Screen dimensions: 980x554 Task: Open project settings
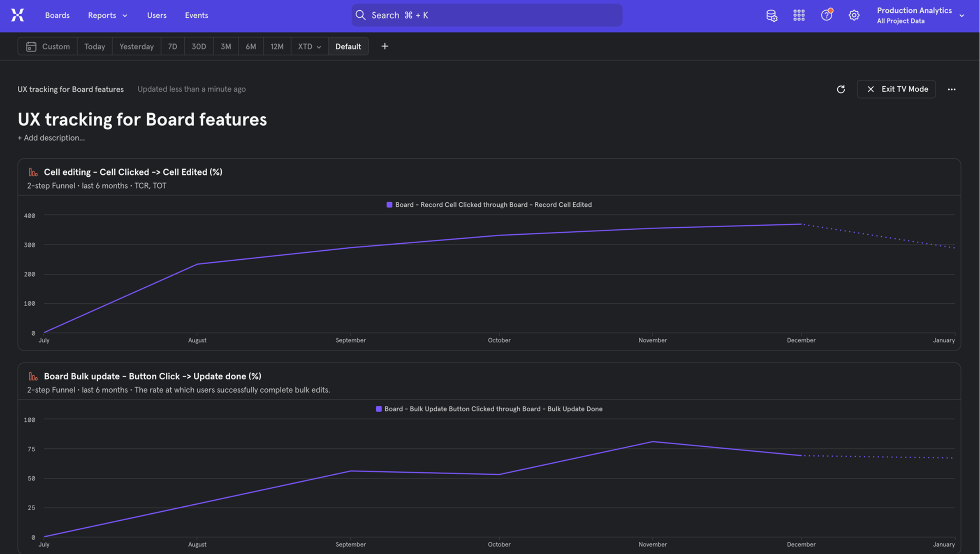click(x=854, y=15)
